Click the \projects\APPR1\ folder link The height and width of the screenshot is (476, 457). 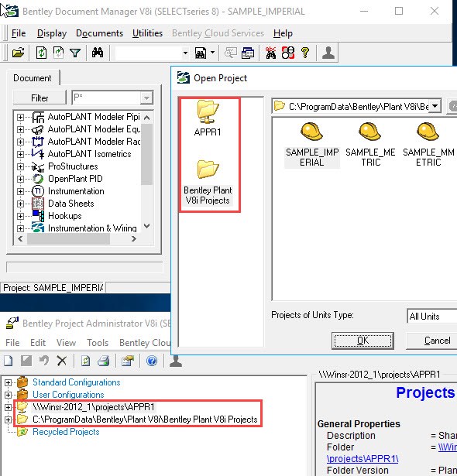coord(363,458)
